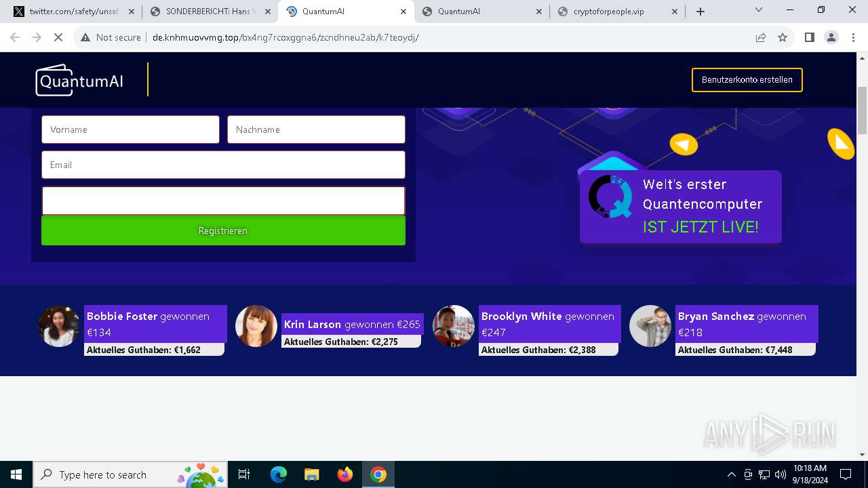Click the page vertical scrollbar thumb
Viewport: 868px width, 488px height.
(862, 110)
